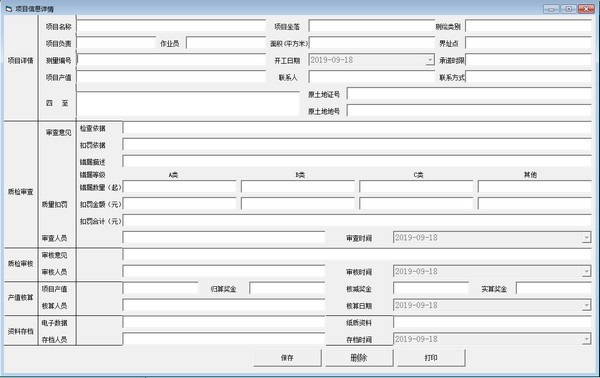Click the B类 扣罚金额 input box
600x378 pixels.
(x=298, y=204)
